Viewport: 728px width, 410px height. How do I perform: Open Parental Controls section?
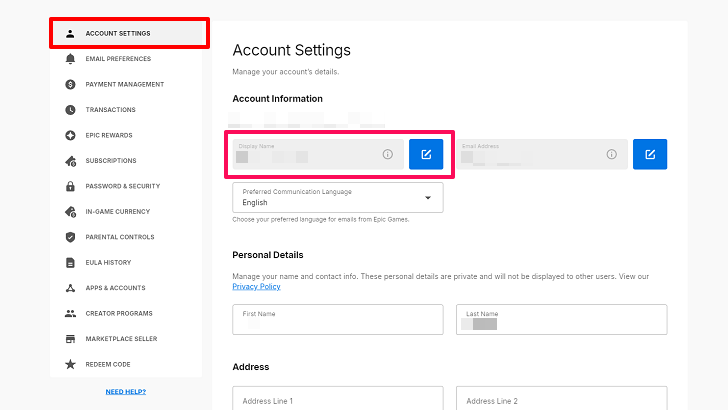pos(126,237)
